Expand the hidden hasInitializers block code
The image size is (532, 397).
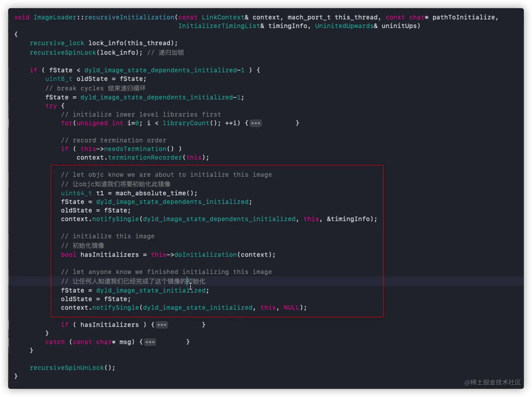pyautogui.click(x=161, y=324)
